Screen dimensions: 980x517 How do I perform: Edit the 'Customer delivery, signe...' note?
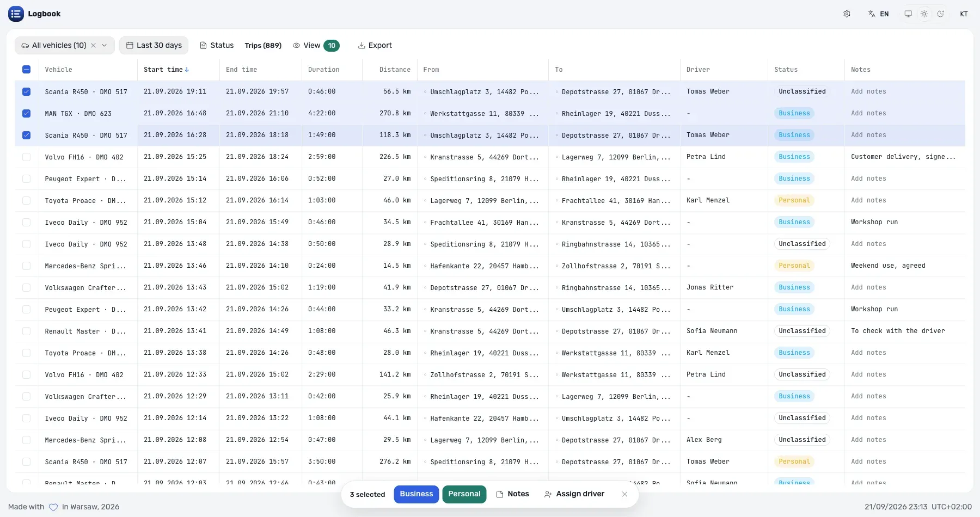click(903, 157)
